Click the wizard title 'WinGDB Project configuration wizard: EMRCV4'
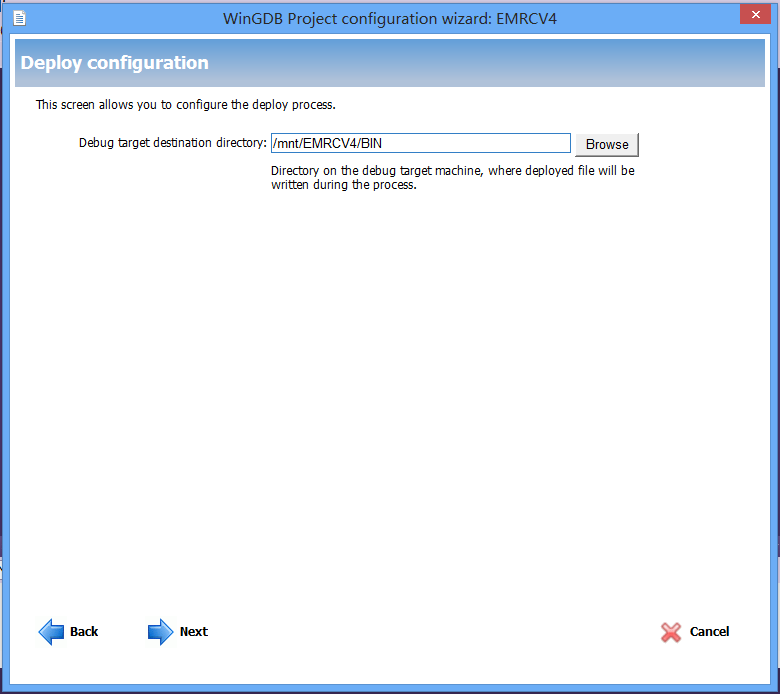This screenshot has height=694, width=780. click(x=390, y=19)
